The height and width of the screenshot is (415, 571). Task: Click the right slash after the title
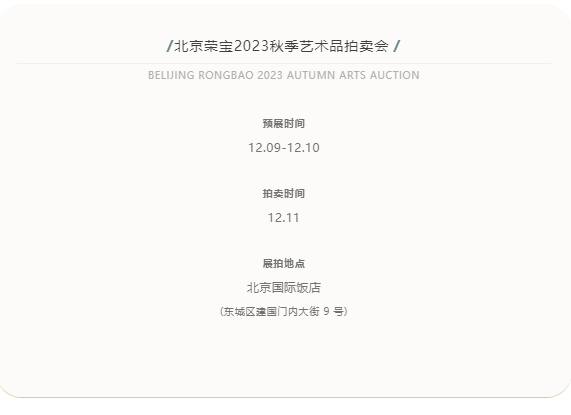click(x=397, y=46)
